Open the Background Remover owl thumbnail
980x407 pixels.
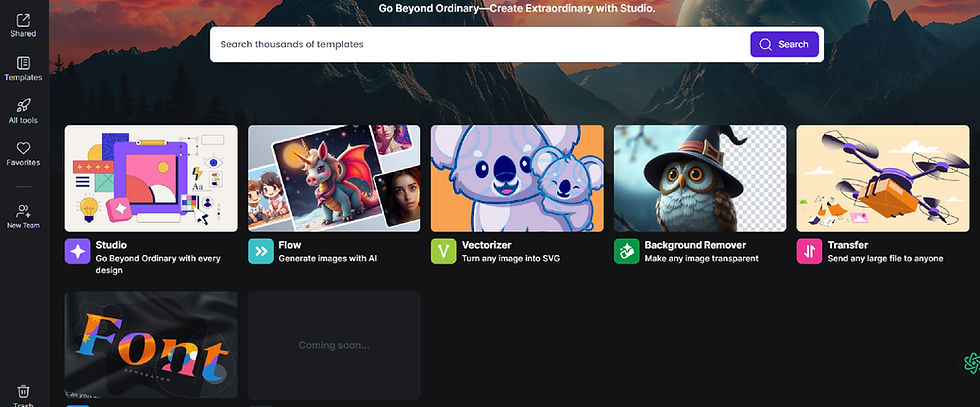click(x=700, y=178)
